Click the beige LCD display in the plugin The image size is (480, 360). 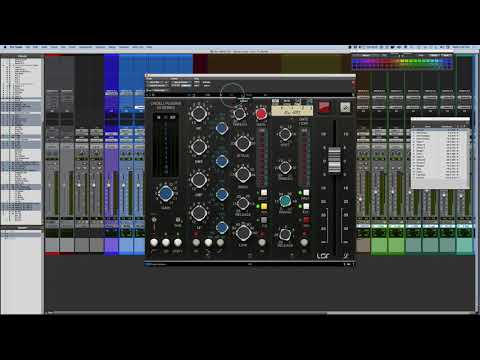point(292,110)
